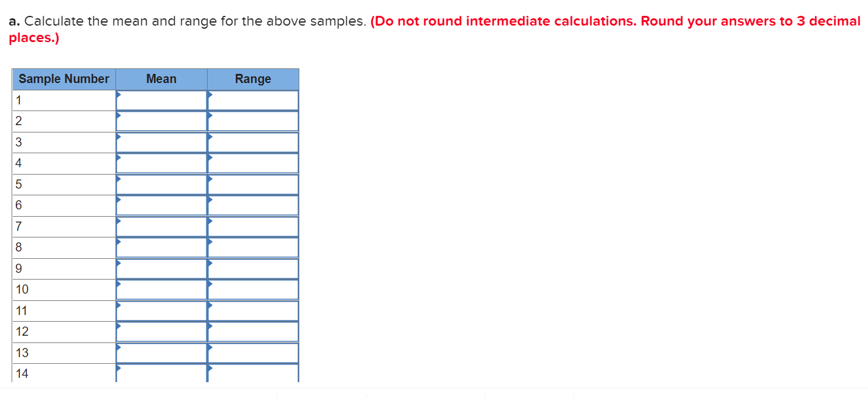Click the Mean box for Sample 14

click(161, 373)
